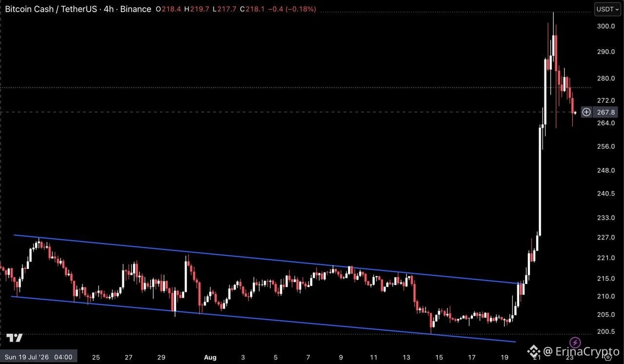Click the 300.0 price axis label

click(606, 26)
